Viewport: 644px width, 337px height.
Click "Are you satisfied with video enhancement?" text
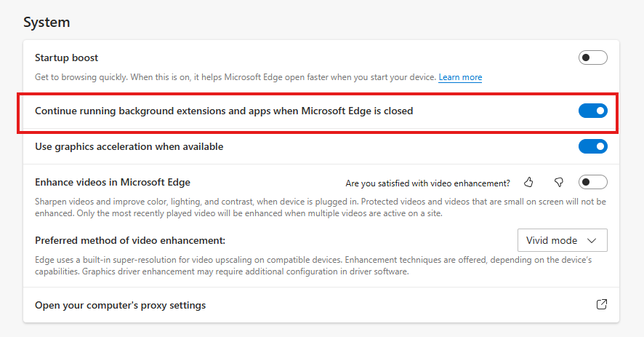point(427,183)
